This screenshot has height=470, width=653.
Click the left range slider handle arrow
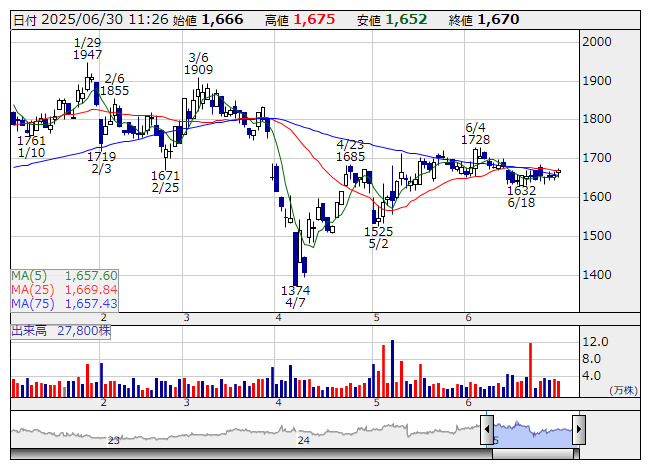coord(487,429)
